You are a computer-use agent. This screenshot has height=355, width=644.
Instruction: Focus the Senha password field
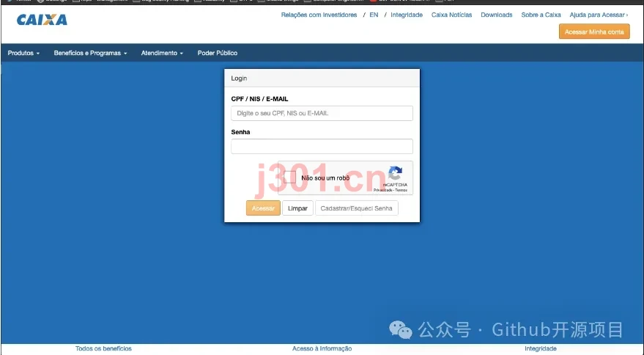click(322, 146)
